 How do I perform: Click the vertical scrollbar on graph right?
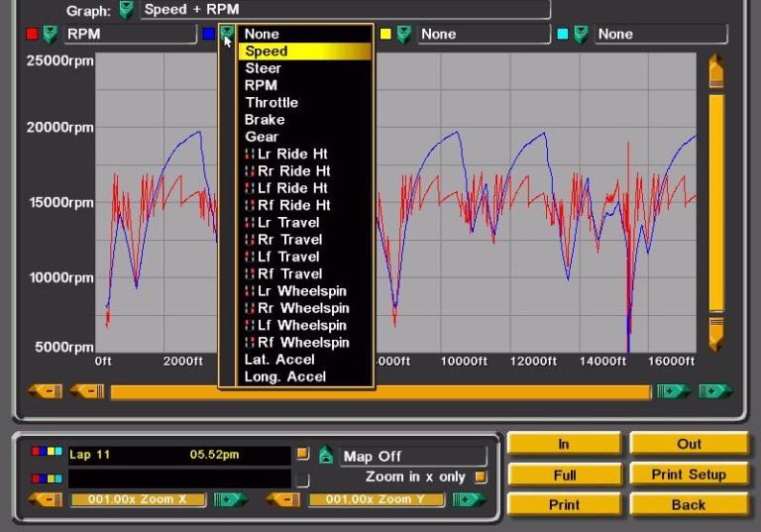(716, 198)
